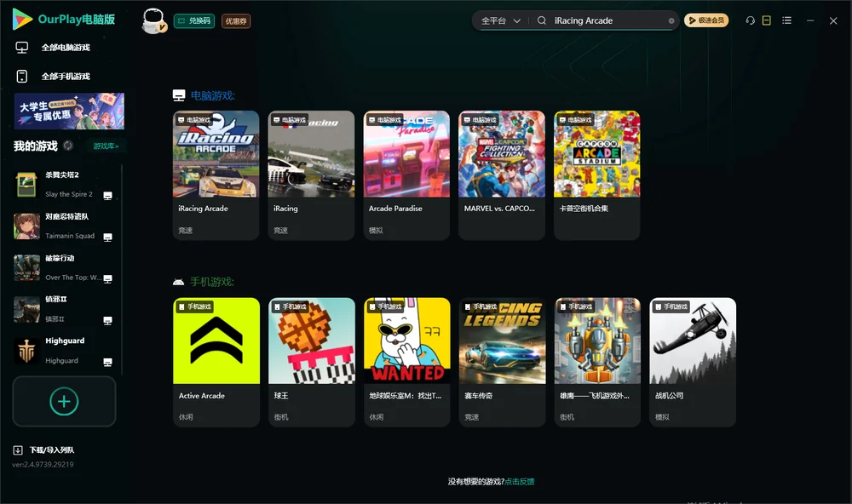Open the 游戏库 library expander
This screenshot has width=852, height=504.
[x=106, y=146]
